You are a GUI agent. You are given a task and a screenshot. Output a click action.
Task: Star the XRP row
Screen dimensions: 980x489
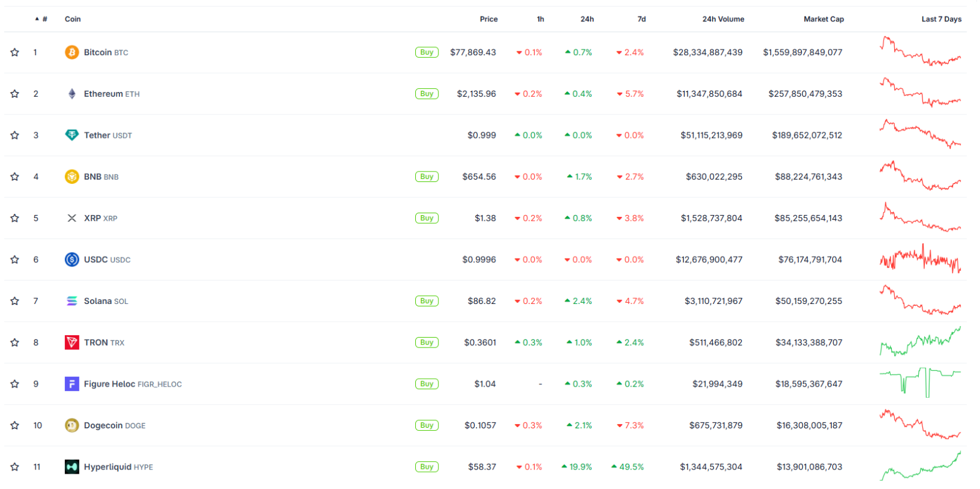pyautogui.click(x=15, y=218)
